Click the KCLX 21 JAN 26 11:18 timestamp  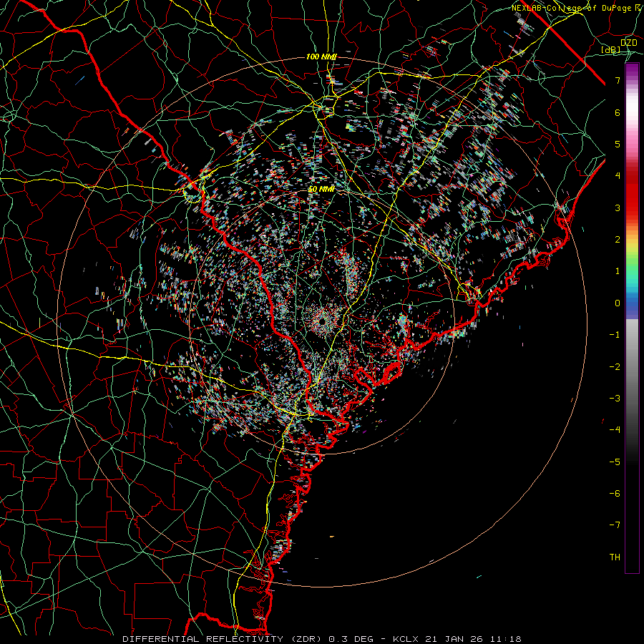[x=457, y=639]
